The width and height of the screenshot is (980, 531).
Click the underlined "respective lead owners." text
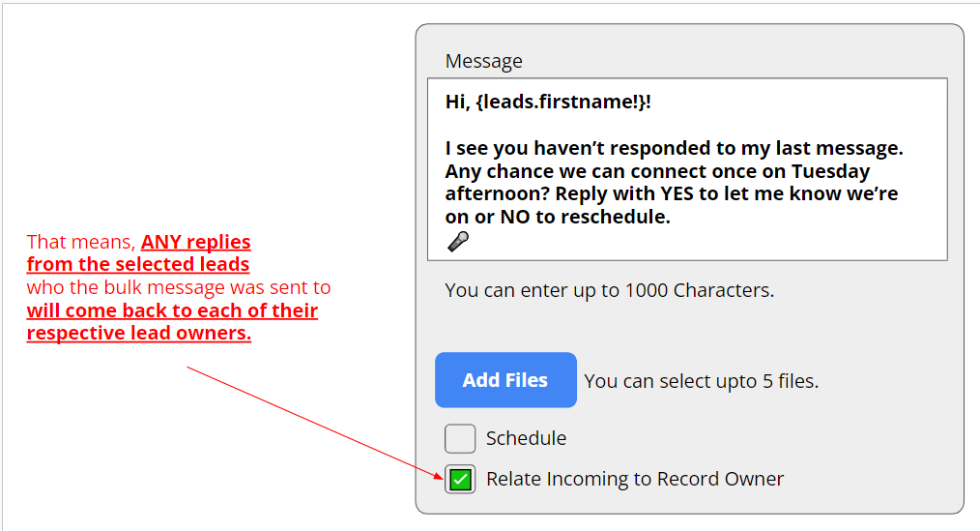coord(139,334)
